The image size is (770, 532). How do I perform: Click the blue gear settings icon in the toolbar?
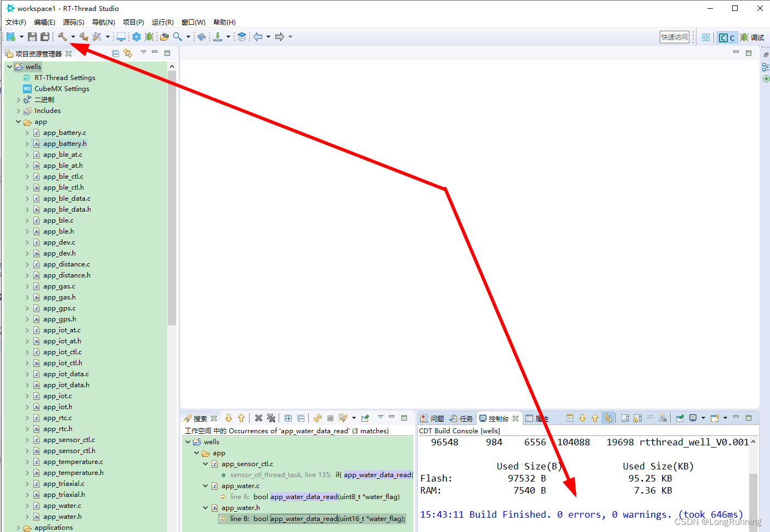[x=136, y=37]
